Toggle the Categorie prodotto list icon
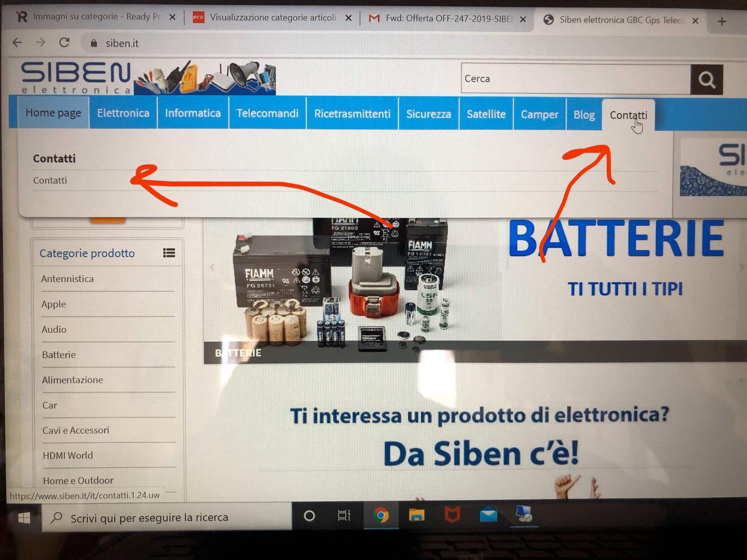747x560 pixels. [169, 253]
